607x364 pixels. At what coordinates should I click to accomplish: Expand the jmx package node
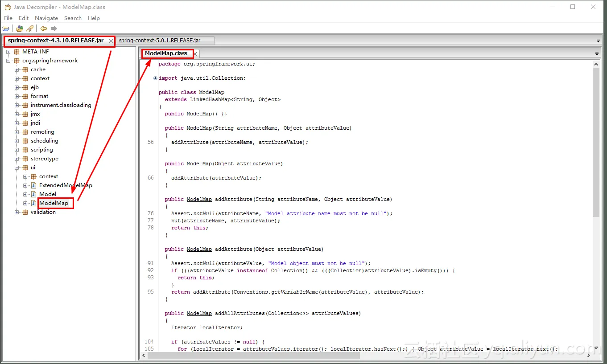[x=17, y=114]
